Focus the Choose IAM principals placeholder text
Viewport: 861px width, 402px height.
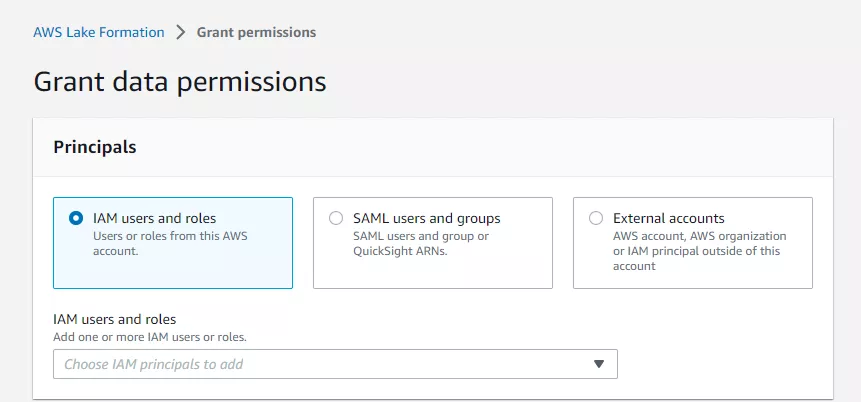[153, 364]
